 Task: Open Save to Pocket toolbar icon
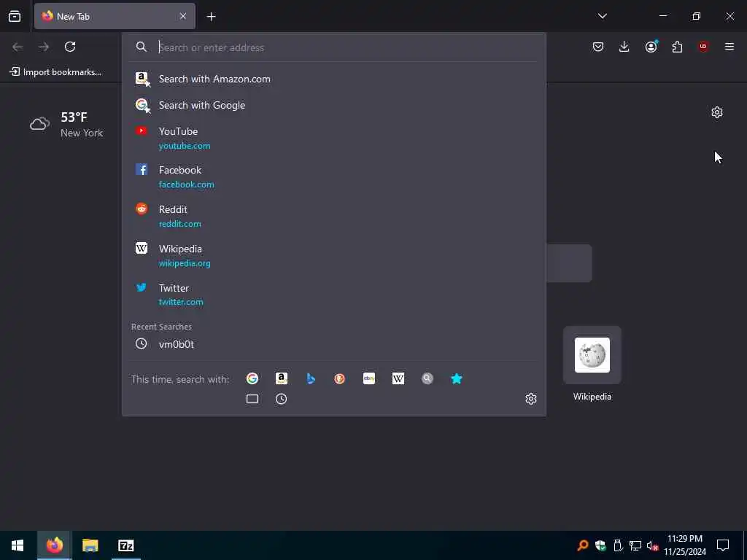pos(598,47)
